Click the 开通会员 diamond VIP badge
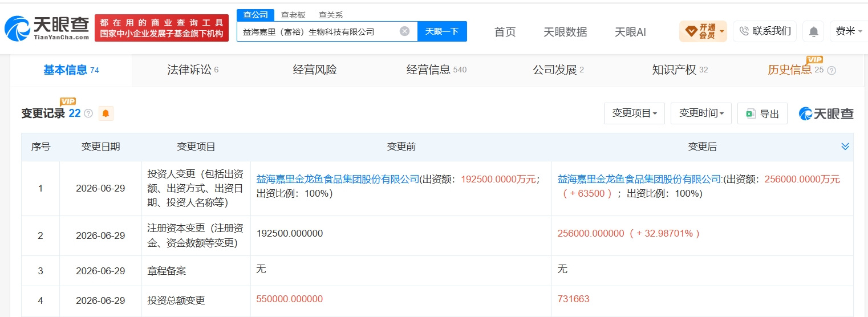 (x=703, y=31)
